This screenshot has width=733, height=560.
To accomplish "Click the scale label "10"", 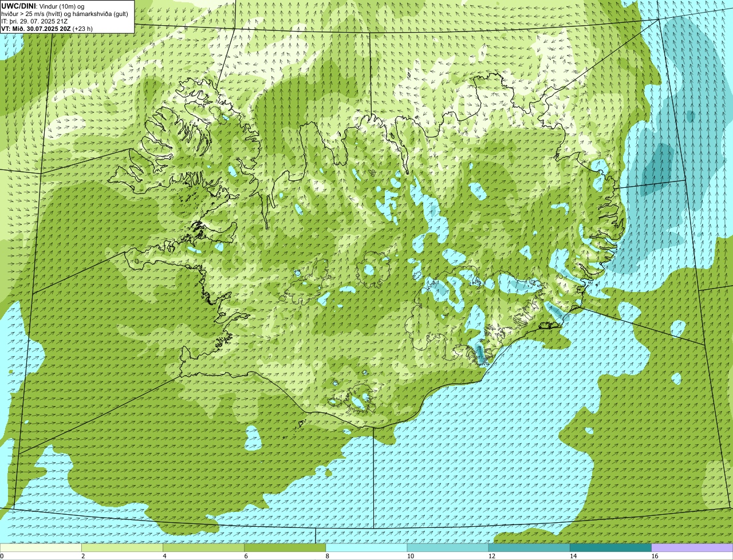I will point(411,556).
